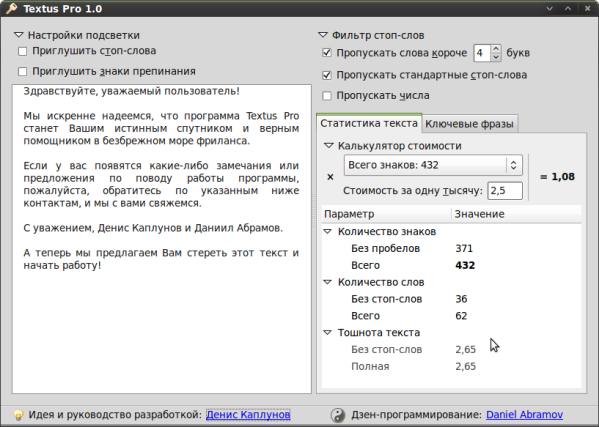
Task: Collapse Количество знаков tree group
Action: 327,231
